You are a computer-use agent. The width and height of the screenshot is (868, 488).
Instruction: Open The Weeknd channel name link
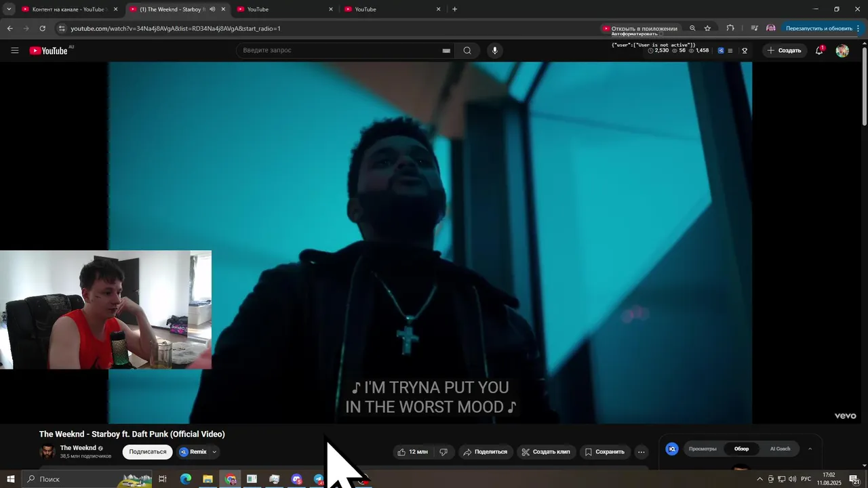[x=78, y=448]
